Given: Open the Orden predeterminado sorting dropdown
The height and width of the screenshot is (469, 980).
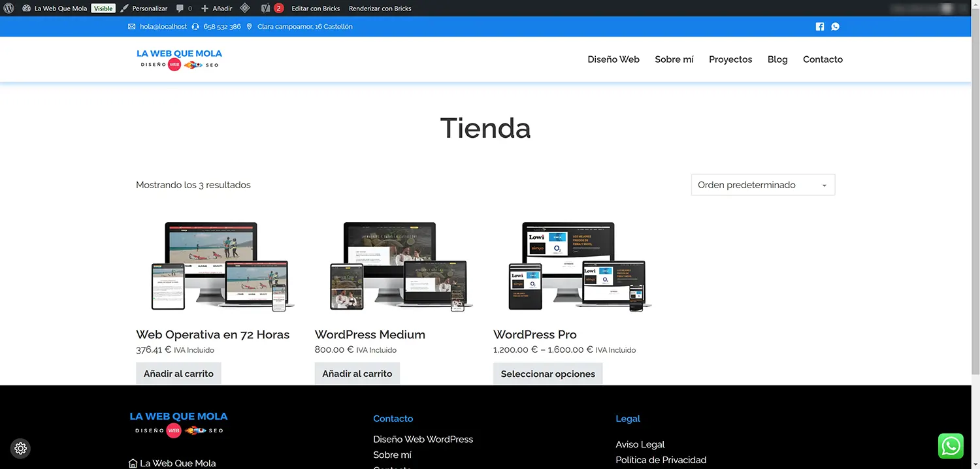Looking at the screenshot, I should click(763, 185).
